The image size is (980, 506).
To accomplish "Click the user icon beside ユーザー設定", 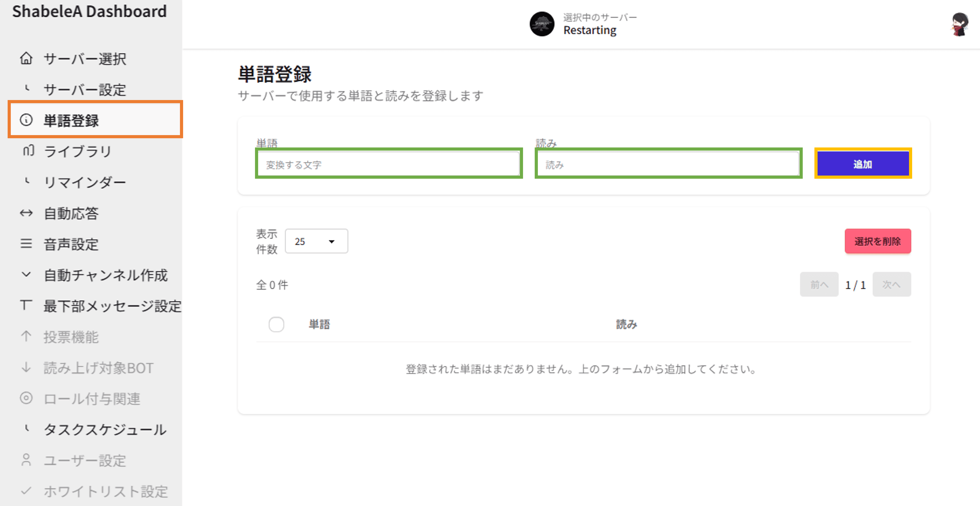I will [x=26, y=460].
